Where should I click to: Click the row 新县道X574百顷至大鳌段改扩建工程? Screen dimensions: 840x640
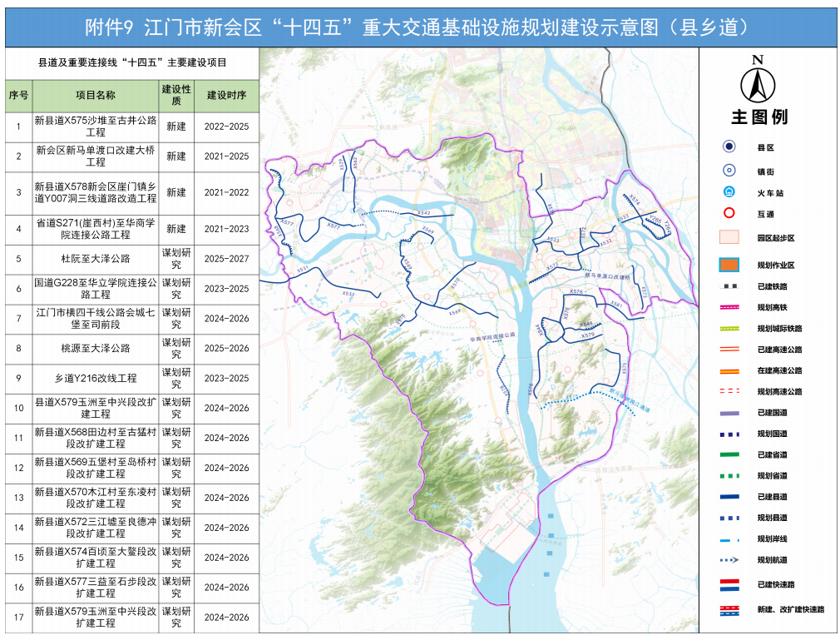(132, 558)
